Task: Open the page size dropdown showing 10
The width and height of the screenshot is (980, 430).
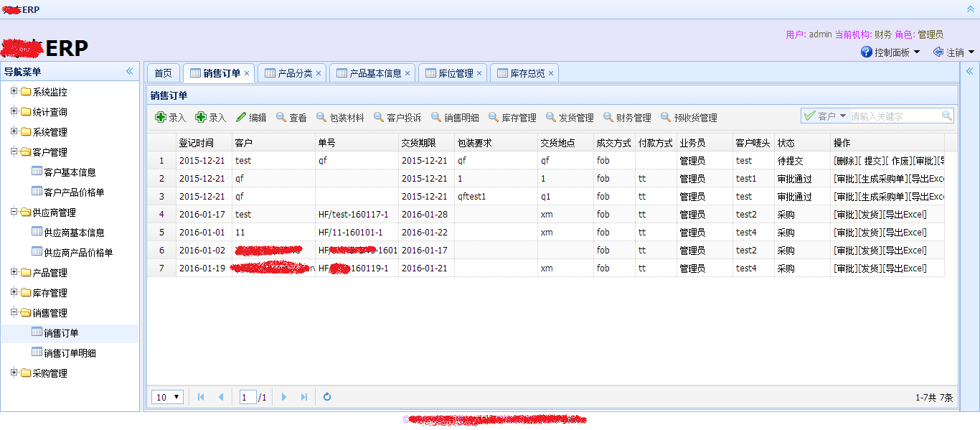Action: pyautogui.click(x=168, y=397)
